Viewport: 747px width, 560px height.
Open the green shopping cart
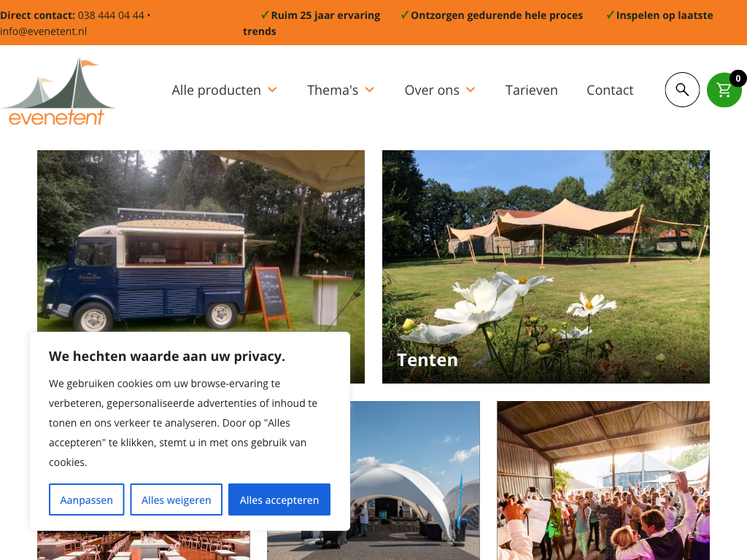[724, 90]
